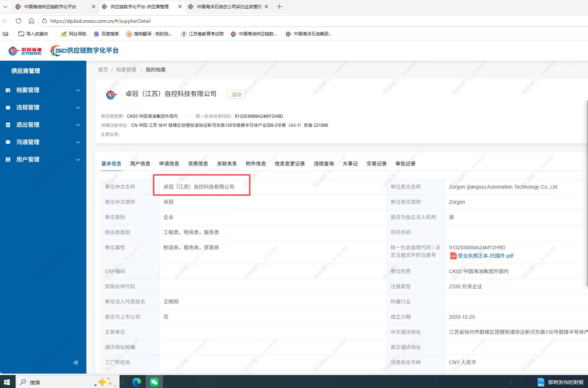The height and width of the screenshot is (388, 588).
Task: Expand the 档案管理 sidebar menu
Action: tap(43, 90)
